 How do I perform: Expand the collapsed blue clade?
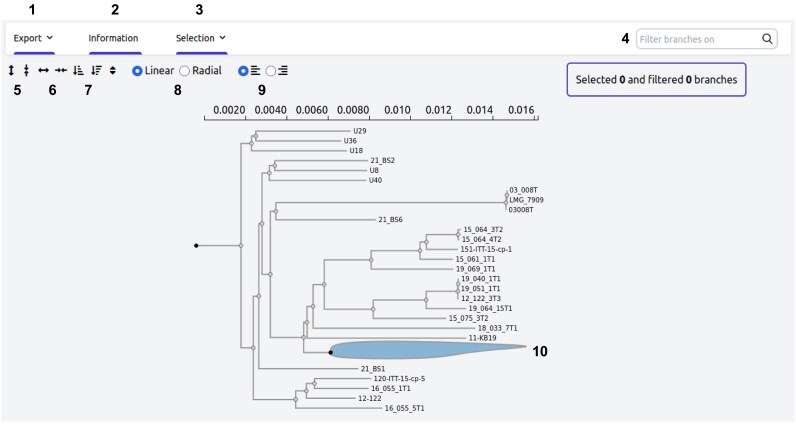[x=429, y=350]
